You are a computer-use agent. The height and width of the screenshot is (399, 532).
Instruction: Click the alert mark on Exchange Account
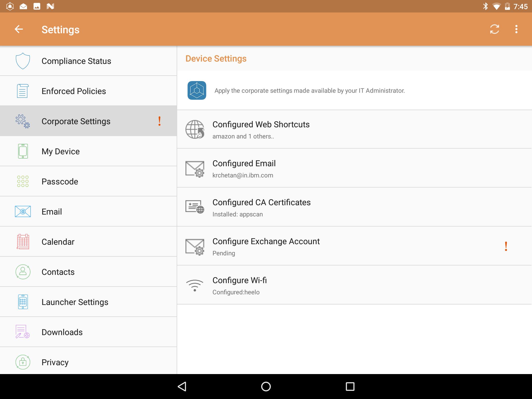click(506, 246)
